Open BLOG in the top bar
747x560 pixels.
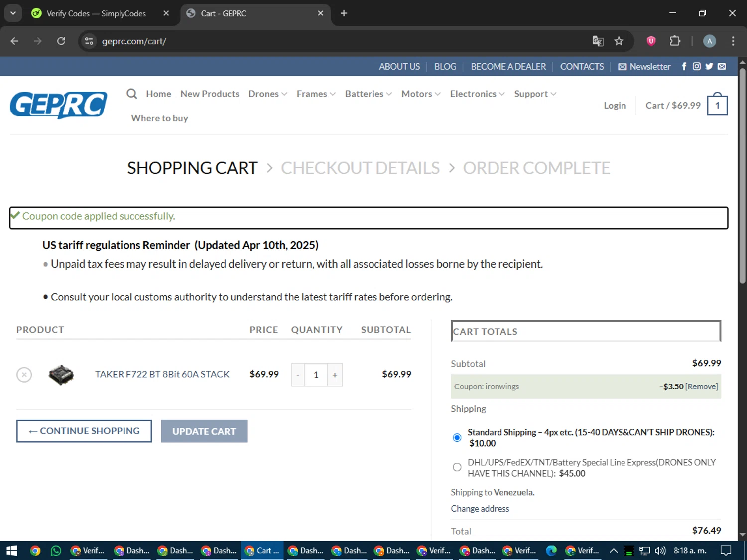pos(445,66)
